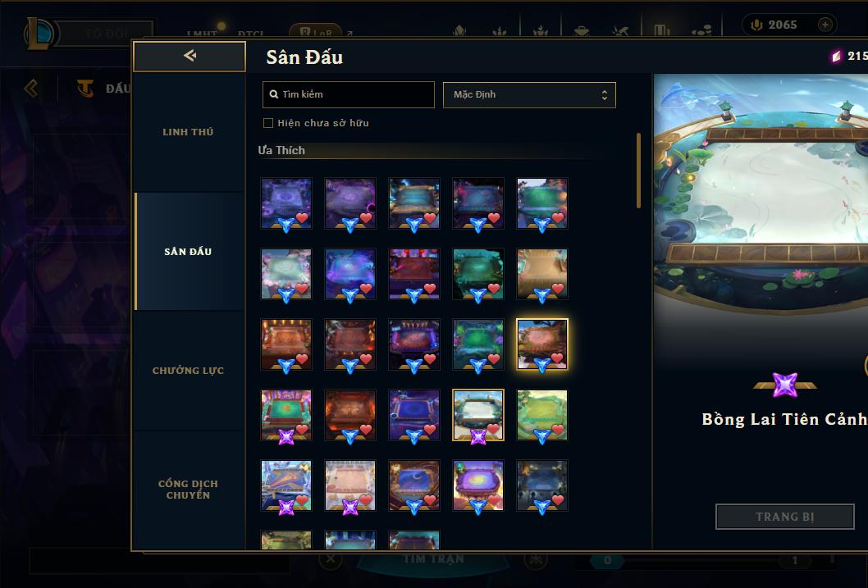Click the collection icon in top navigation
Viewport: 868px width, 588px height.
661,30
